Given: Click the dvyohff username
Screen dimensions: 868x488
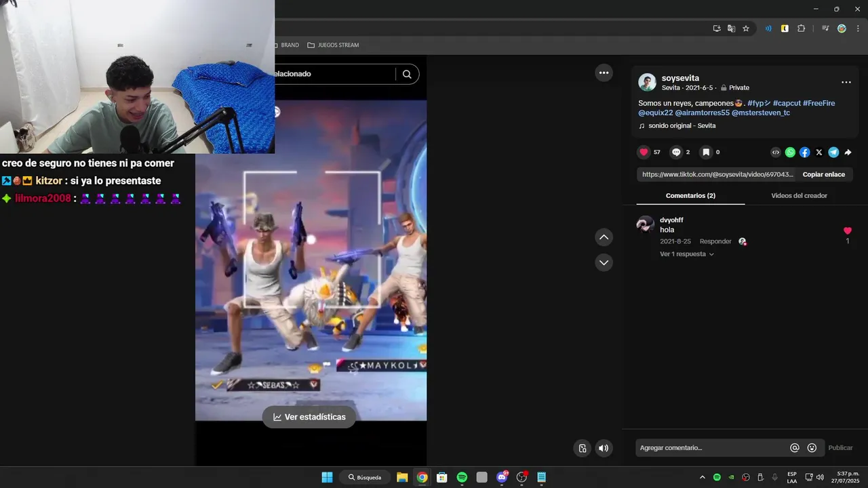Looking at the screenshot, I should coord(671,220).
